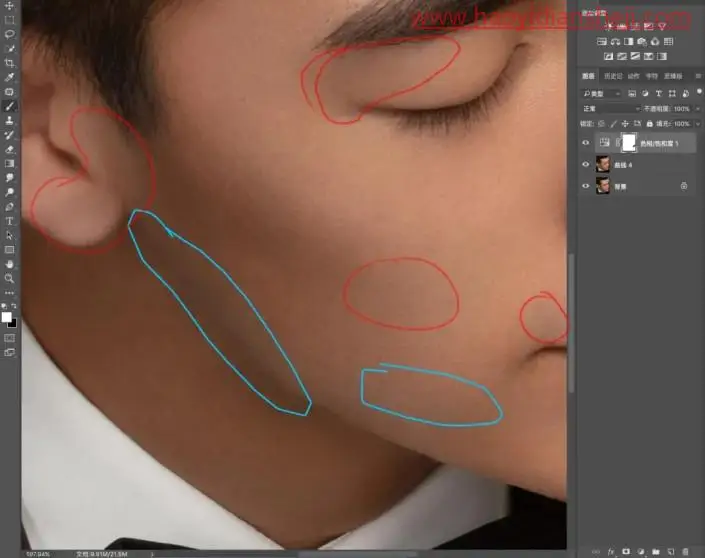The height and width of the screenshot is (558, 705).
Task: Open the layer filter kind dropdown
Action: pos(602,94)
